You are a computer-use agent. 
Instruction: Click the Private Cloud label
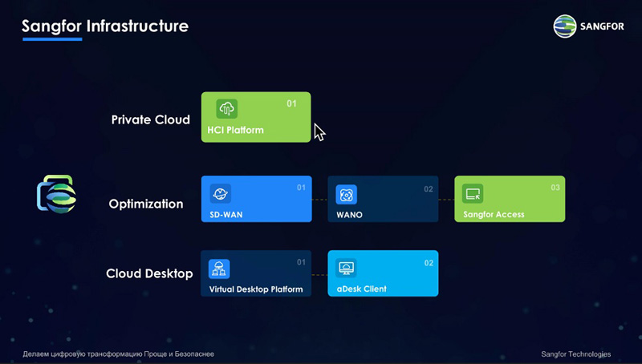tap(151, 119)
